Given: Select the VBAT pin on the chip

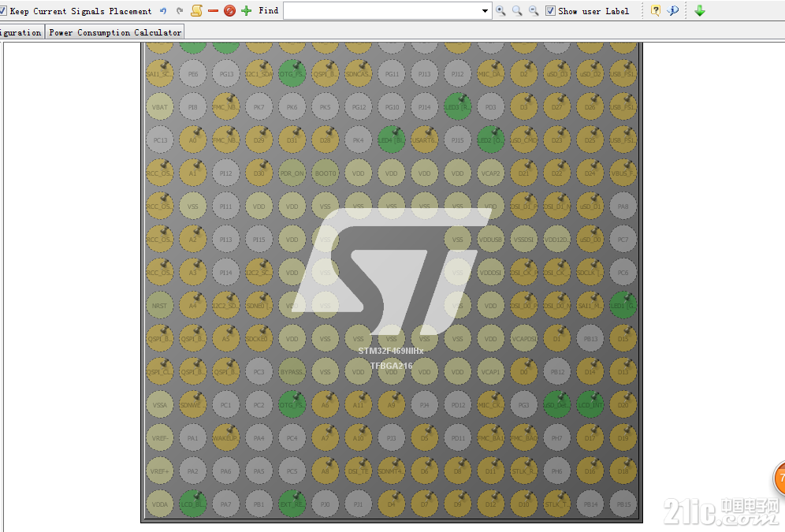Looking at the screenshot, I should coord(160,107).
